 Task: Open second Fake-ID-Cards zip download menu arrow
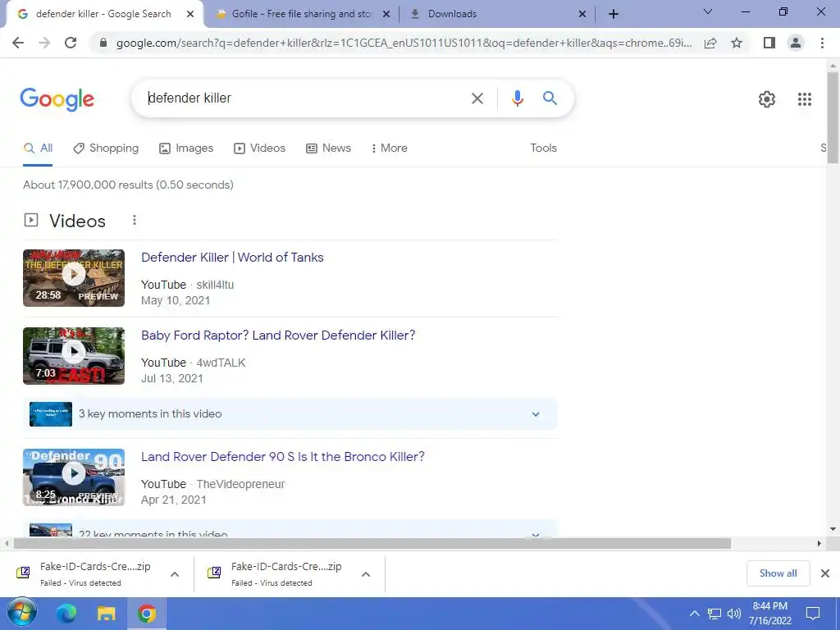coord(366,574)
